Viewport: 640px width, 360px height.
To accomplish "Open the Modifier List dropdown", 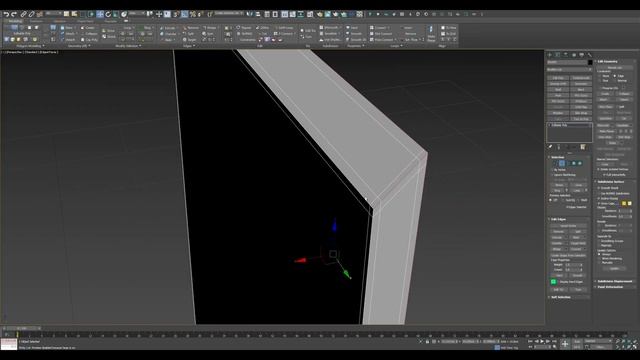I will [569, 69].
